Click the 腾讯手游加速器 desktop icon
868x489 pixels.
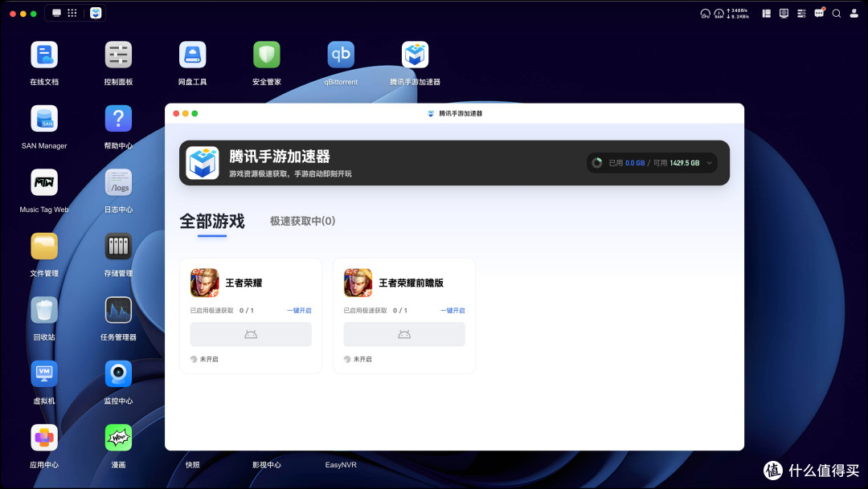pos(416,55)
